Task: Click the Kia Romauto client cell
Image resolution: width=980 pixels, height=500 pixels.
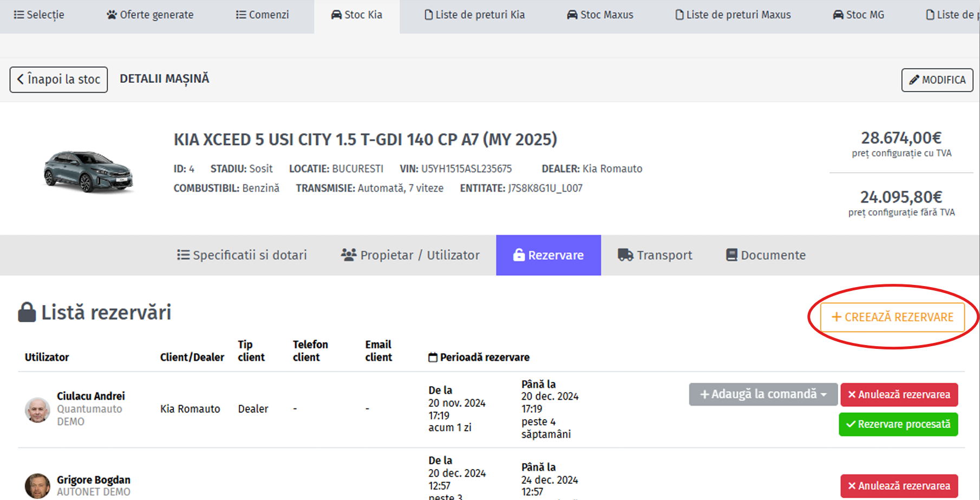Action: (190, 409)
